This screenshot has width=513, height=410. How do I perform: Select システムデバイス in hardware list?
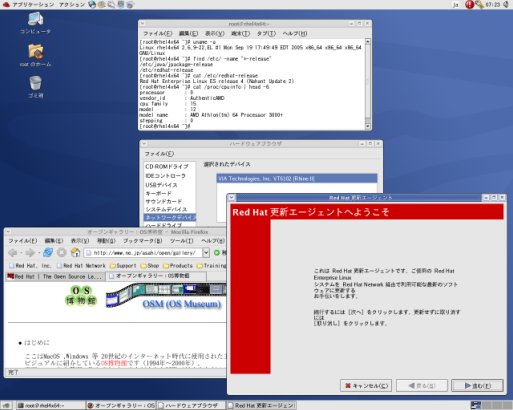[x=166, y=209]
